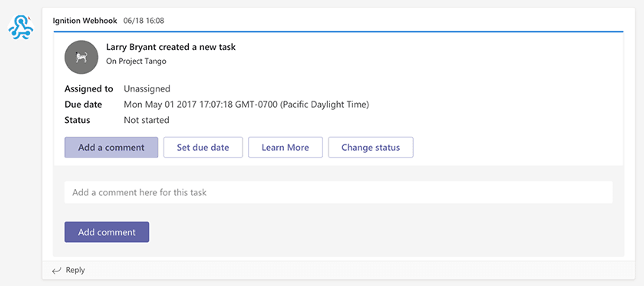Click the Not started status value

147,120
